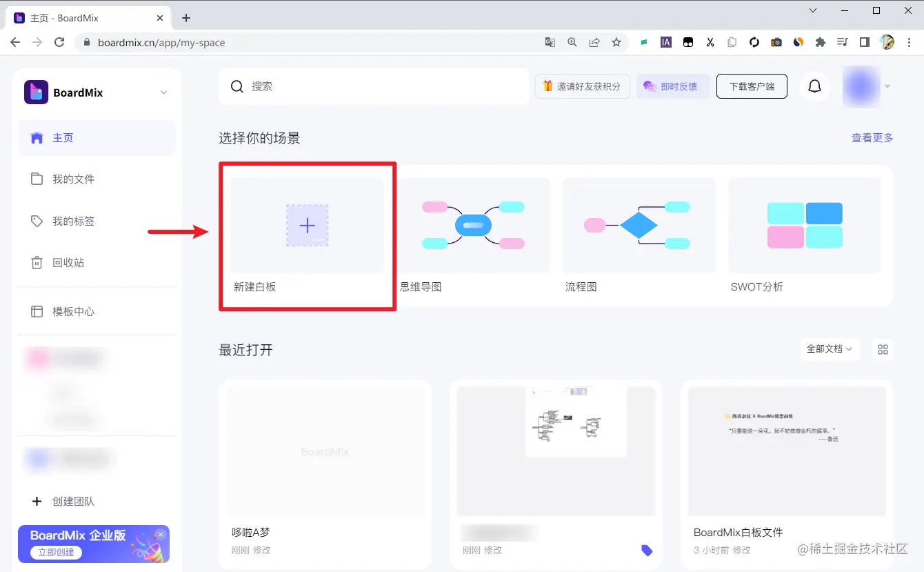The height and width of the screenshot is (572, 924).
Task: Open the tab search chevron
Action: click(813, 10)
